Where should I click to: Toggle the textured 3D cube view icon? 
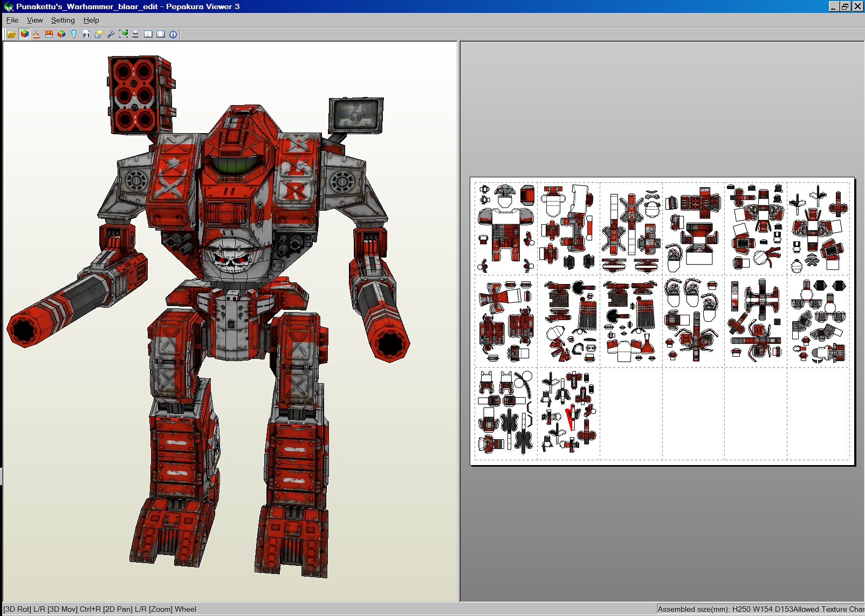tap(24, 34)
